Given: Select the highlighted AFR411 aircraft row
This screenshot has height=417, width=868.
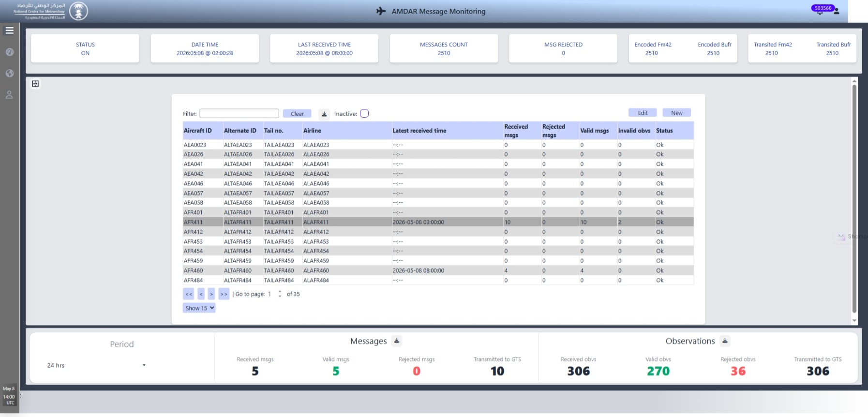Looking at the screenshot, I should click(438, 222).
